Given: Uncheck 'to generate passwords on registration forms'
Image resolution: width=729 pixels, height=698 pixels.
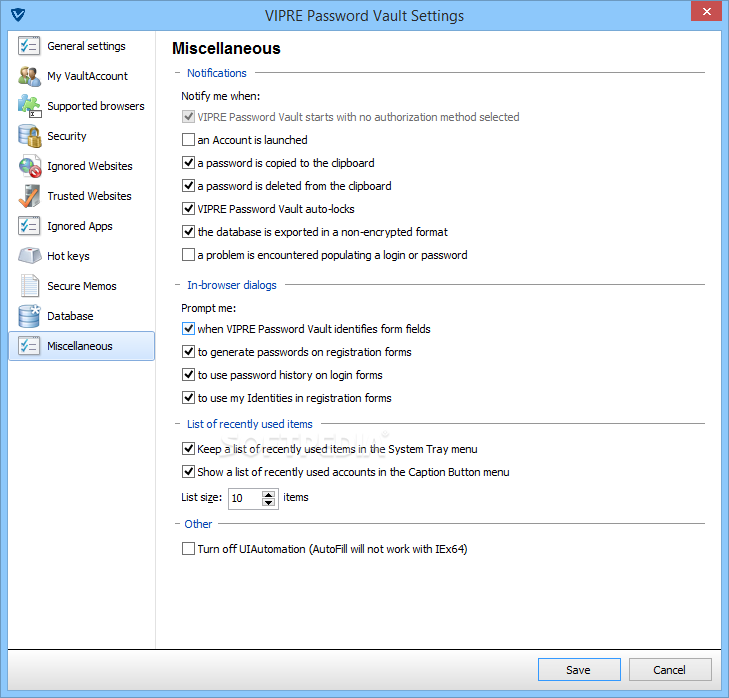Looking at the screenshot, I should [x=188, y=352].
